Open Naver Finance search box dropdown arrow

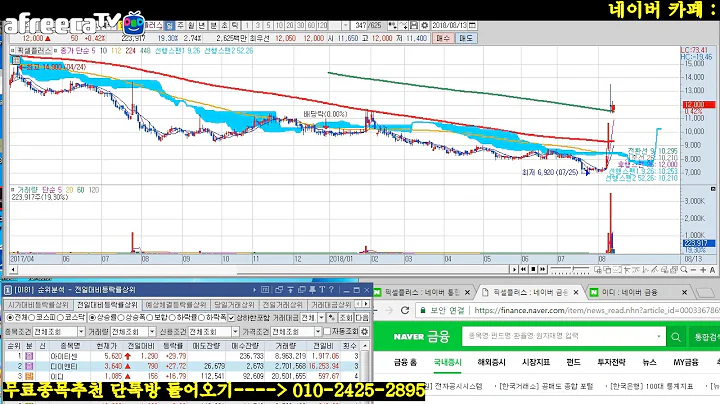pyautogui.click(x=658, y=337)
